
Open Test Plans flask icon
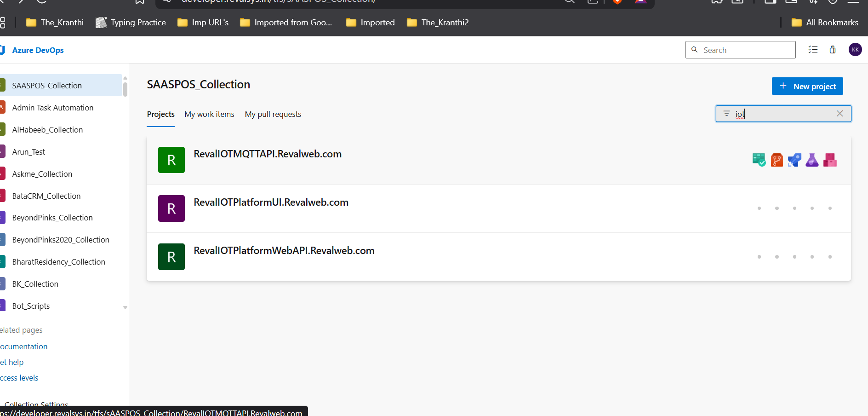[812, 160]
